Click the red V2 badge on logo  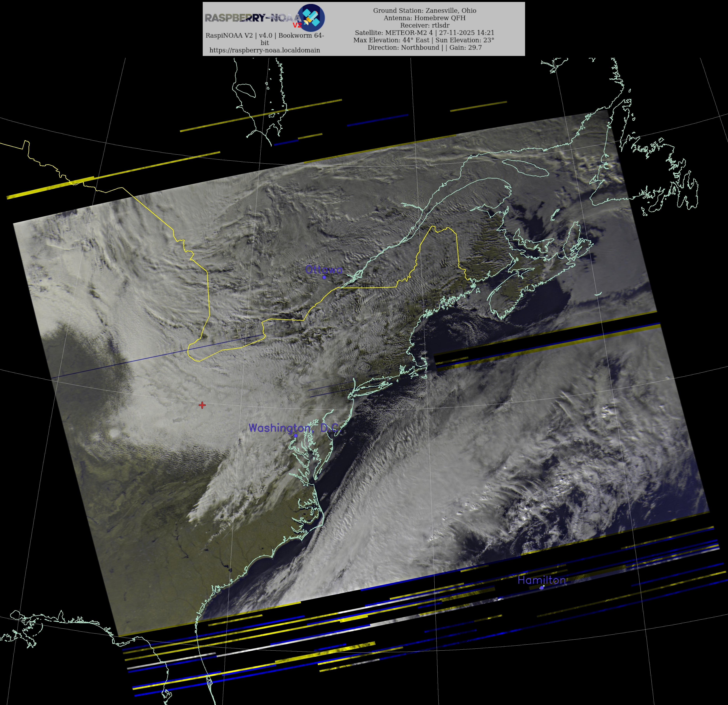tap(297, 25)
